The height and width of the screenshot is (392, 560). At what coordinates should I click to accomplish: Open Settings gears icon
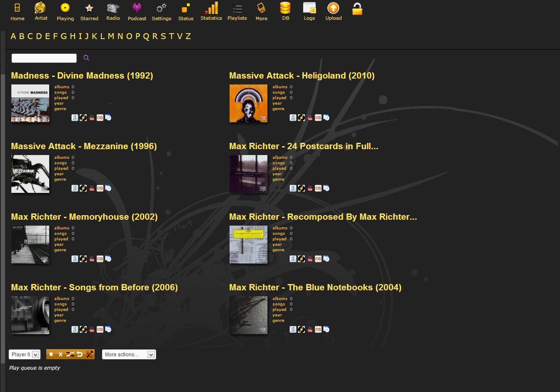[161, 8]
